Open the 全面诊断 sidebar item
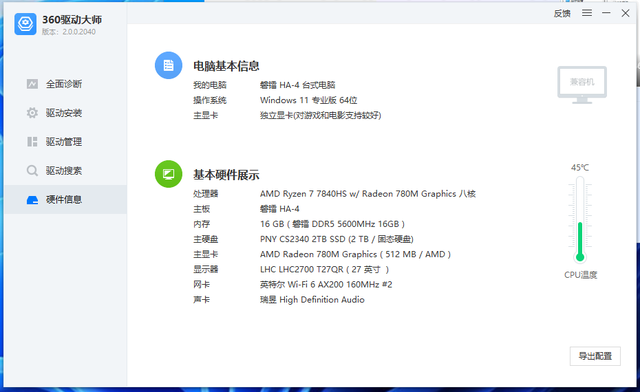This screenshot has height=392, width=640. click(x=65, y=84)
